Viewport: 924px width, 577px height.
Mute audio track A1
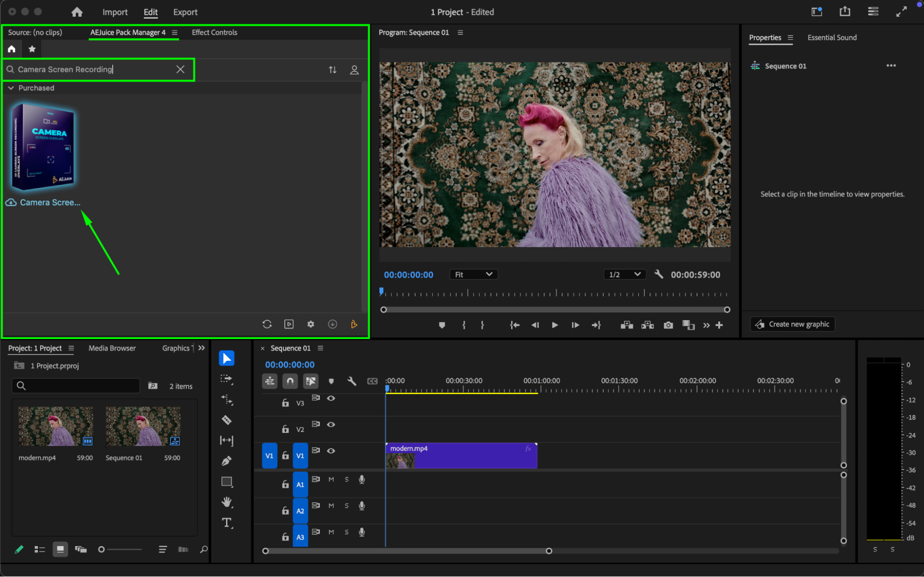(331, 480)
